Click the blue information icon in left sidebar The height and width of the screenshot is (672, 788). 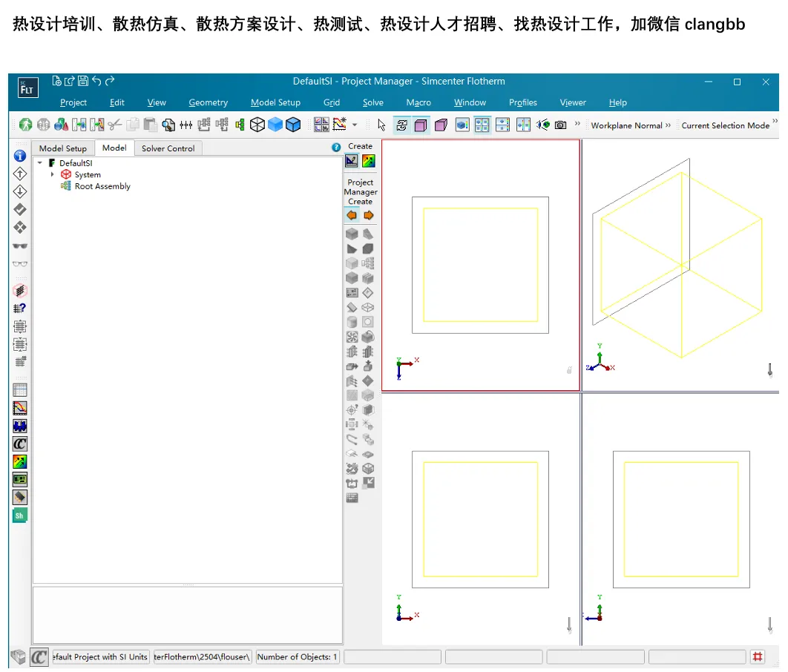pos(19,157)
